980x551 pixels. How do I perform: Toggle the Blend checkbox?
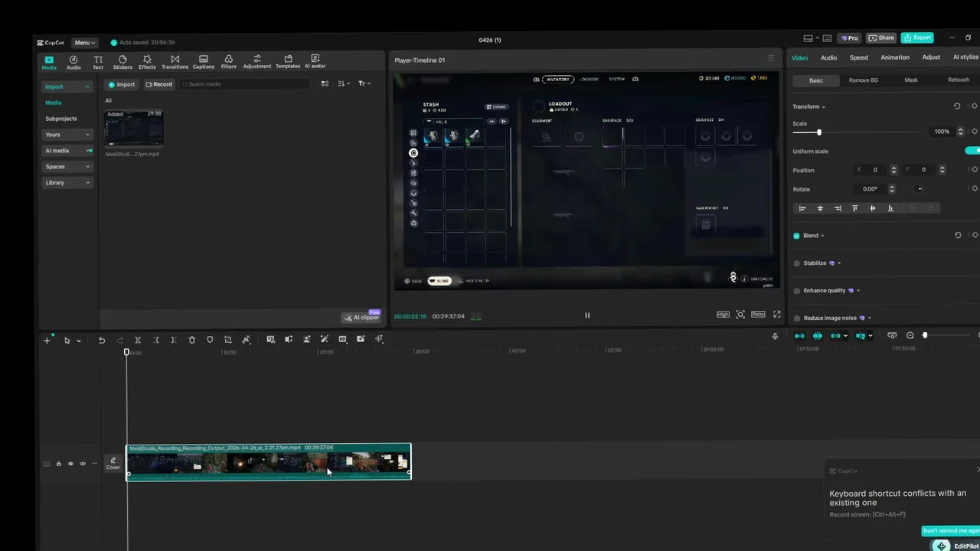797,236
